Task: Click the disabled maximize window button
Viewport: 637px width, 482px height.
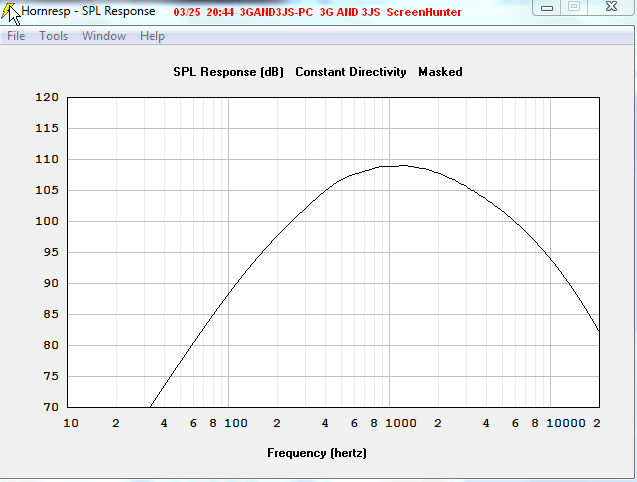Action: click(x=574, y=7)
